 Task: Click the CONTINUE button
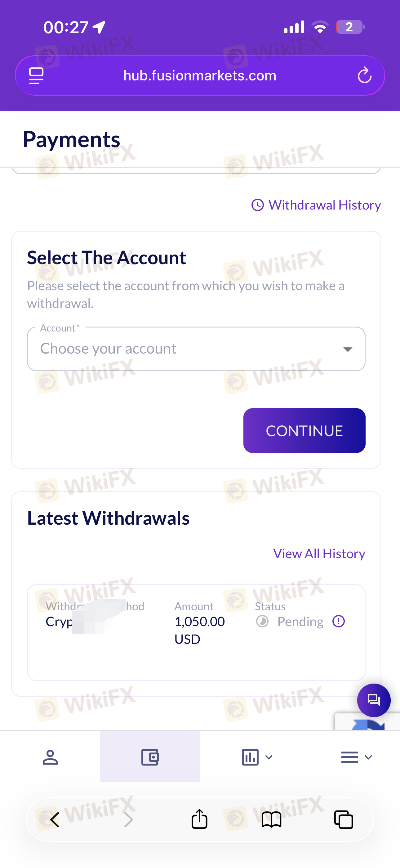pyautogui.click(x=304, y=431)
